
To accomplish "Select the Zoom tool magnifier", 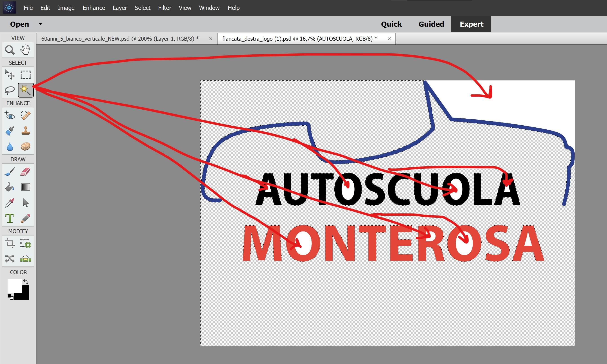I will 10,50.
